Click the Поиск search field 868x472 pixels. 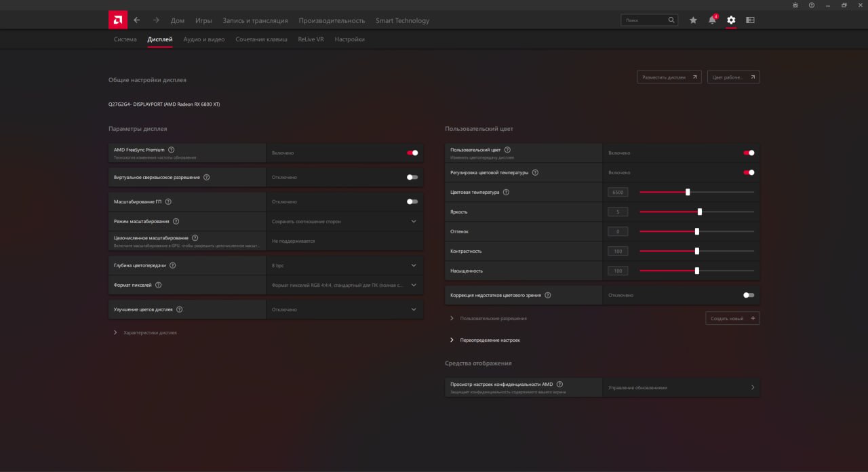(x=650, y=20)
